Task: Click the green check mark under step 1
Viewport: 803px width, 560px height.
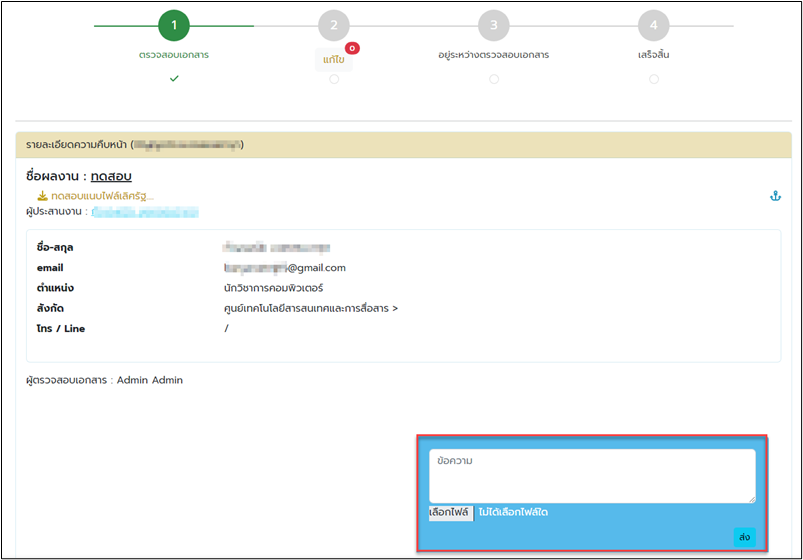Action: click(x=174, y=78)
